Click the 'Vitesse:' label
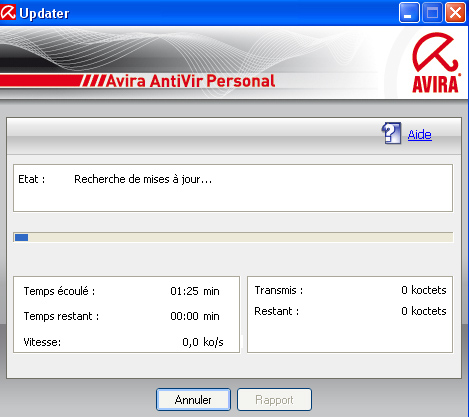Image resolution: width=469 pixels, height=417 pixels. [x=42, y=342]
